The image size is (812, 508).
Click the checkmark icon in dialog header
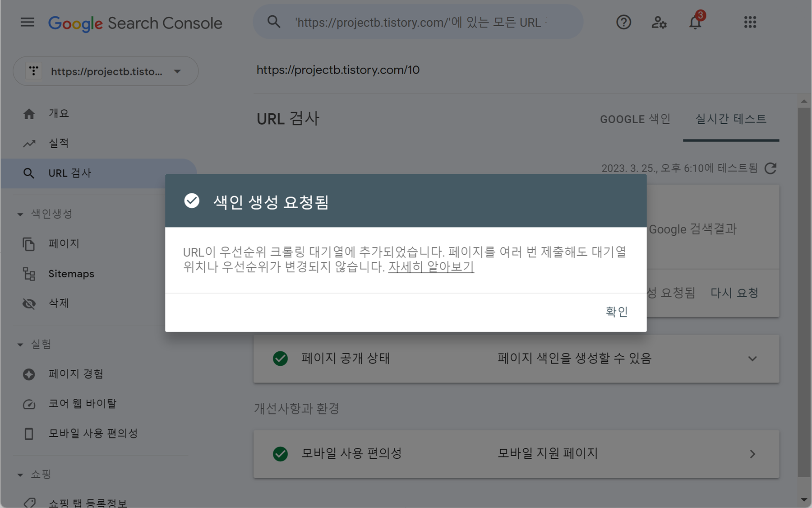[x=192, y=201]
